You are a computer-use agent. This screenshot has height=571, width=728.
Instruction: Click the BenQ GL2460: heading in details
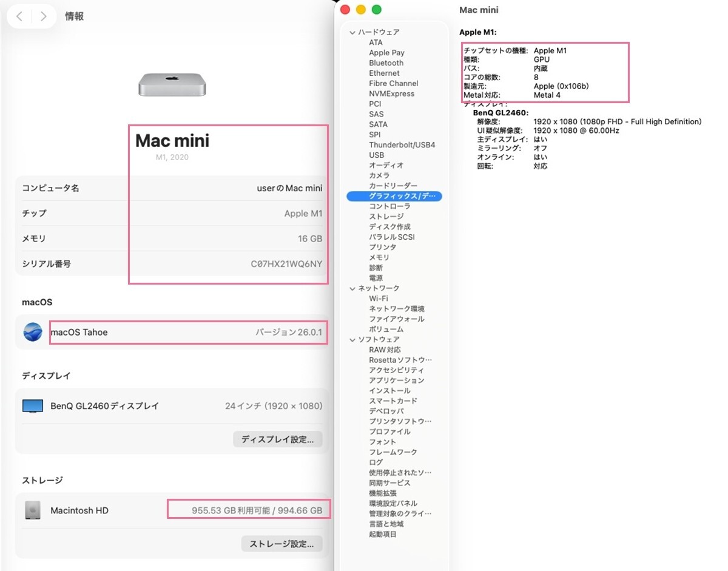(500, 113)
